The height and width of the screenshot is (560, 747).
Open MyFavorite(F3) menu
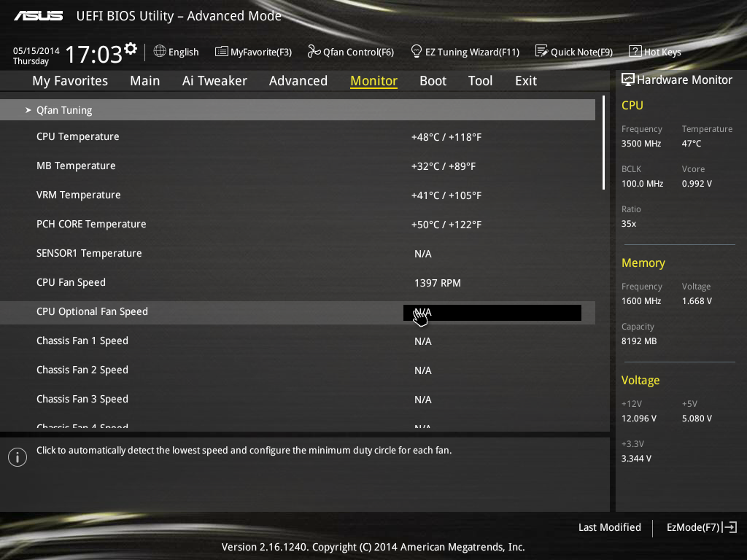pos(261,52)
